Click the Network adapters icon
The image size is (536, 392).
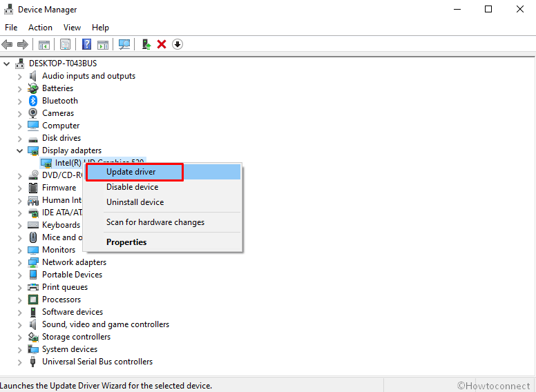[33, 262]
